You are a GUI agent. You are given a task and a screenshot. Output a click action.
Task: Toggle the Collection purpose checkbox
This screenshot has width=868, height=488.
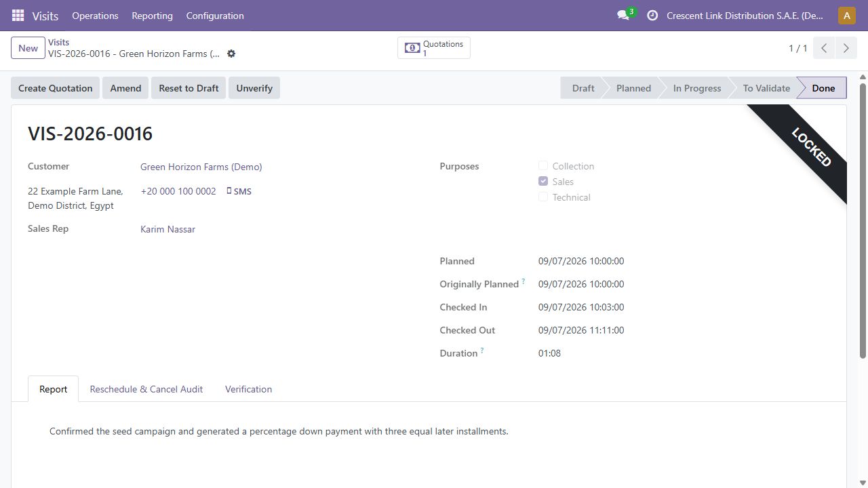coord(543,166)
